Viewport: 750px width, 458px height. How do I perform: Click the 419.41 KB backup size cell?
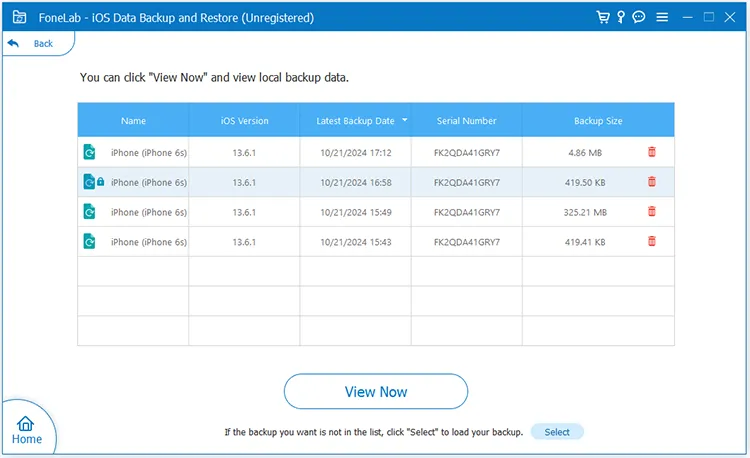pos(585,242)
